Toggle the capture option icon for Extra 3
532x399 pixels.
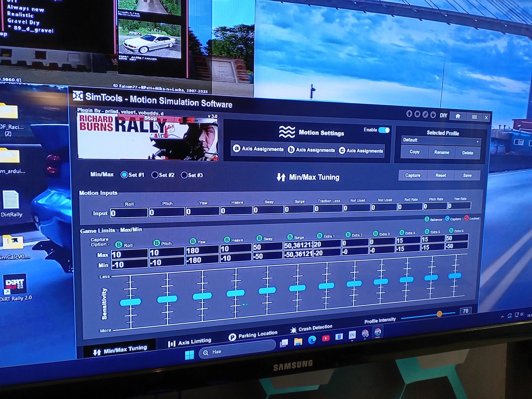point(375,233)
